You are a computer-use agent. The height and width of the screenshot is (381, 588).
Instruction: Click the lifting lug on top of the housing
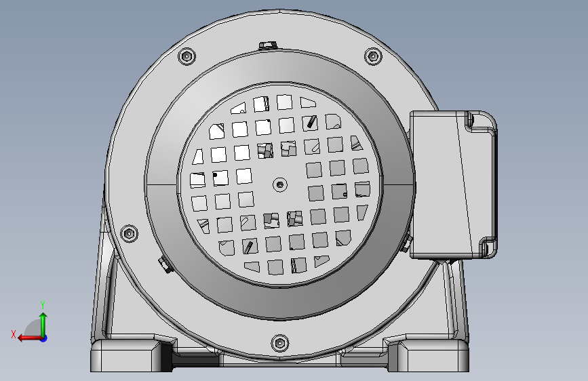(268, 45)
